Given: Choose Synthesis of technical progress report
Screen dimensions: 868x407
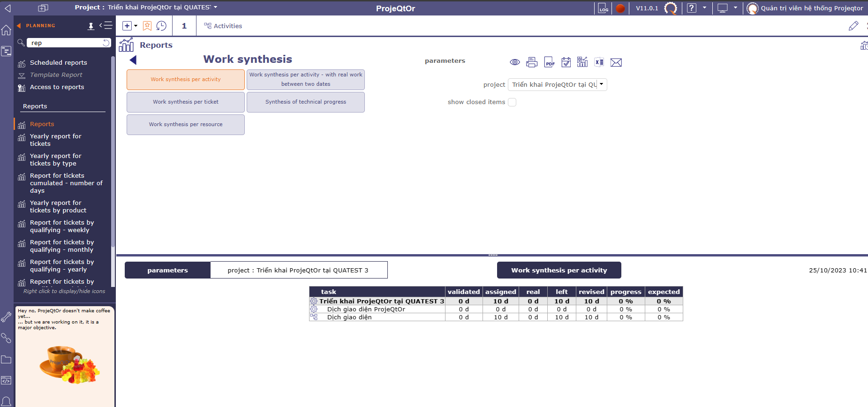Looking at the screenshot, I should pos(306,102).
